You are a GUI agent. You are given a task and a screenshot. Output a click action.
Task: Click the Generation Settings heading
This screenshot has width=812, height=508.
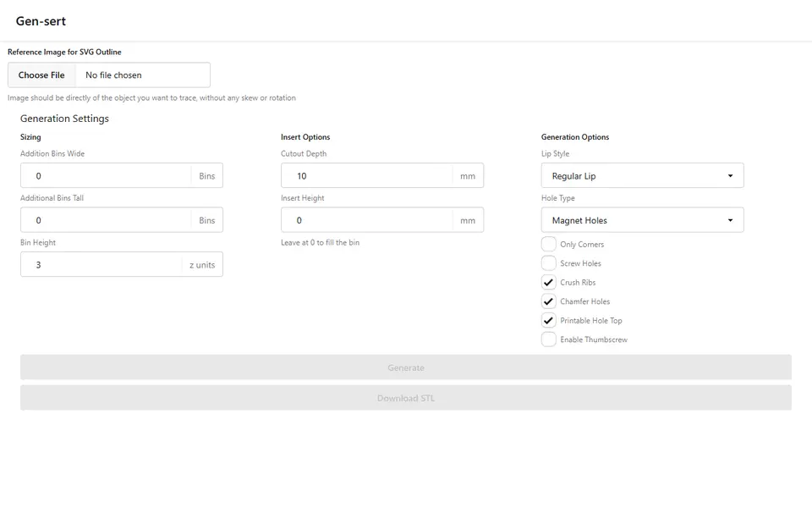coord(65,119)
